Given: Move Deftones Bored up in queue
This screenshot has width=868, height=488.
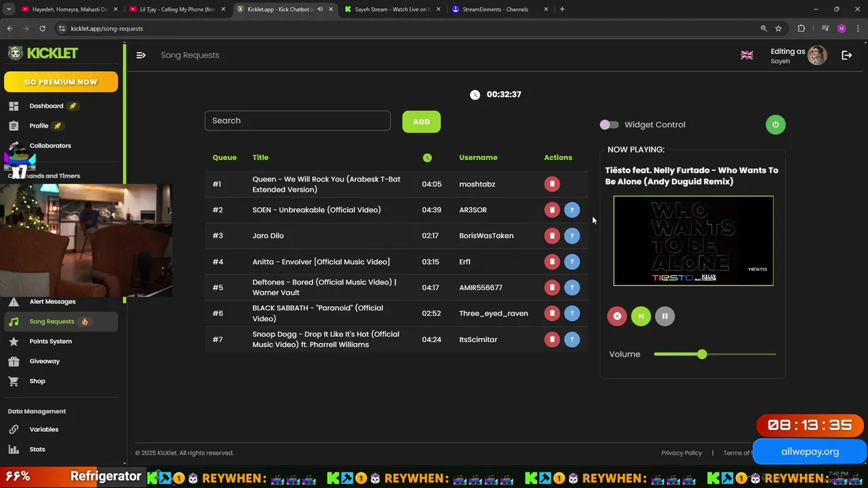Looking at the screenshot, I should coord(572,287).
